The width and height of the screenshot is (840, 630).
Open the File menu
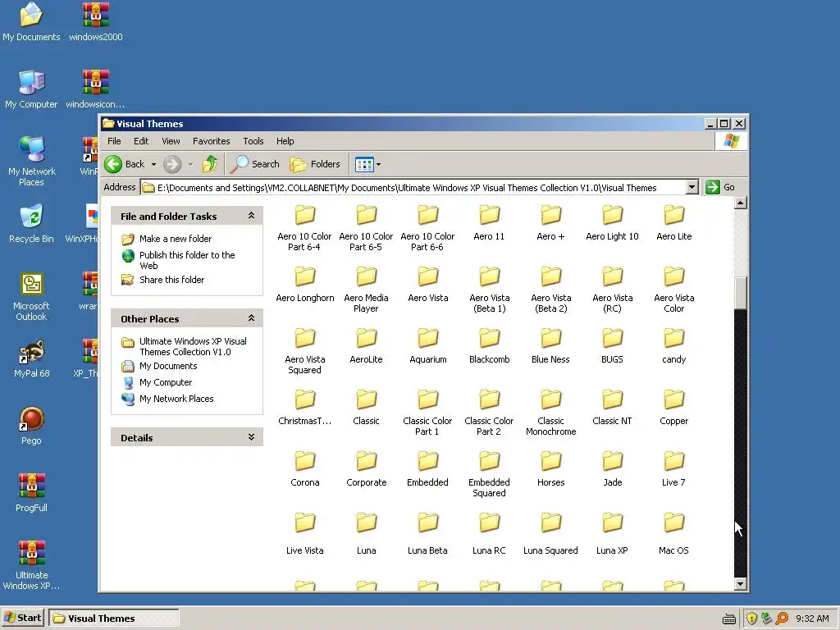coord(114,141)
